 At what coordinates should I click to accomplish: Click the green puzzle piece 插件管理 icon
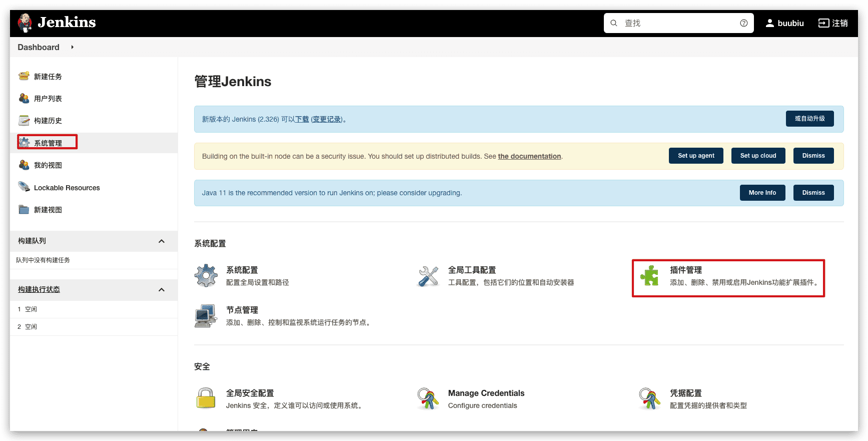(650, 276)
